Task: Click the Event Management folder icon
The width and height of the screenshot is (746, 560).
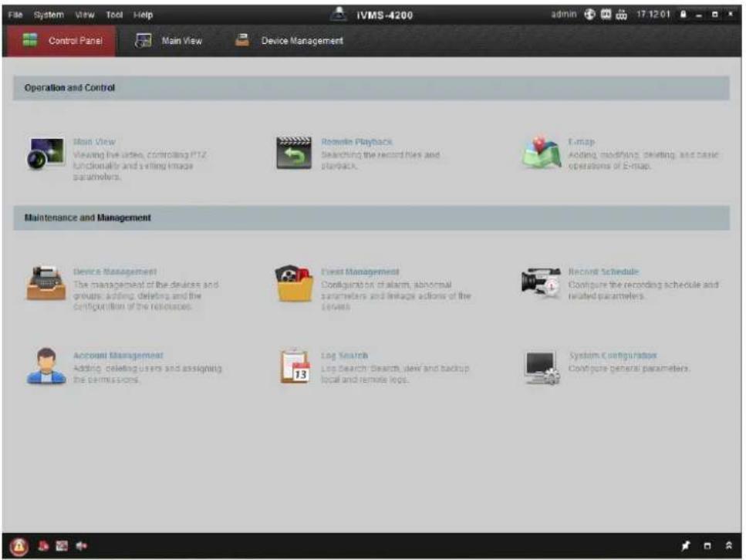Action: pos(294,284)
